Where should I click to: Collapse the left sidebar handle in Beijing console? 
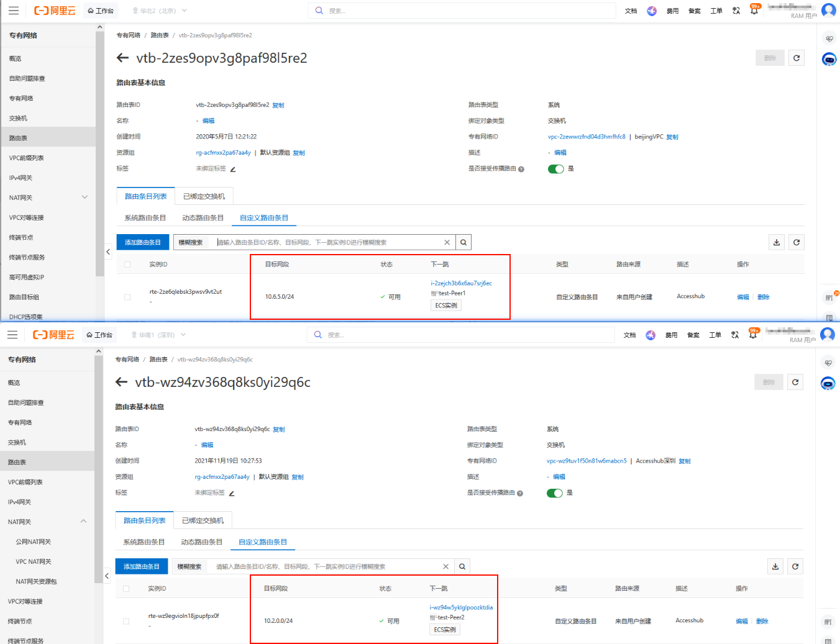(x=108, y=252)
